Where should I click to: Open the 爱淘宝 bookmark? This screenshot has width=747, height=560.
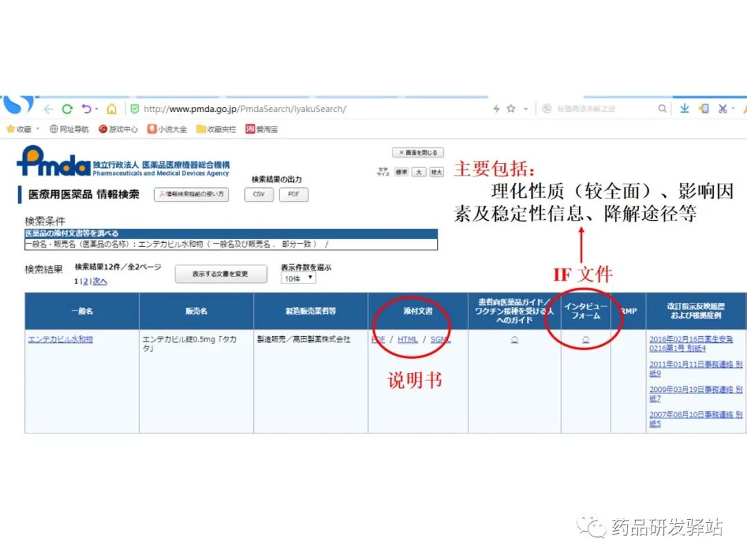261,129
